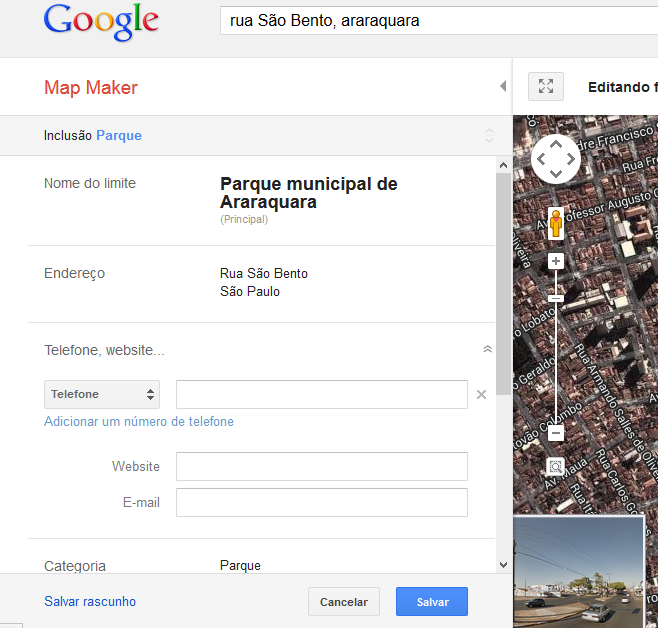This screenshot has height=628, width=658.
Task: Click the Cancelar button
Action: click(x=344, y=602)
